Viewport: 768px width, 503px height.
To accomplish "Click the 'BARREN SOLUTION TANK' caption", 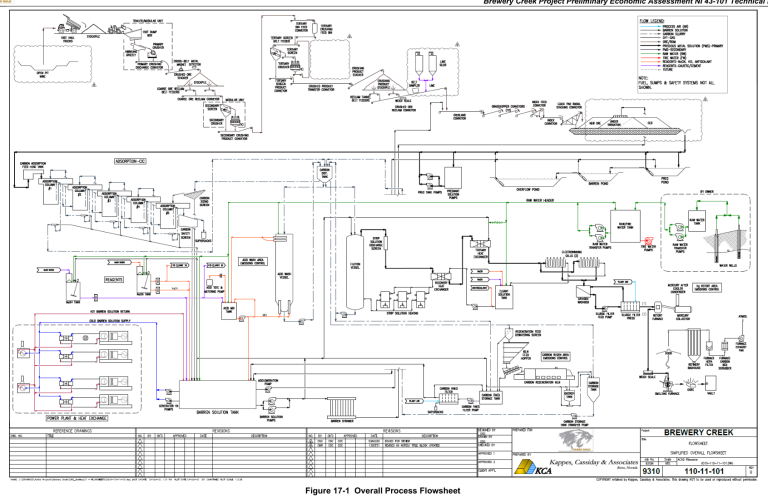I will (217, 412).
